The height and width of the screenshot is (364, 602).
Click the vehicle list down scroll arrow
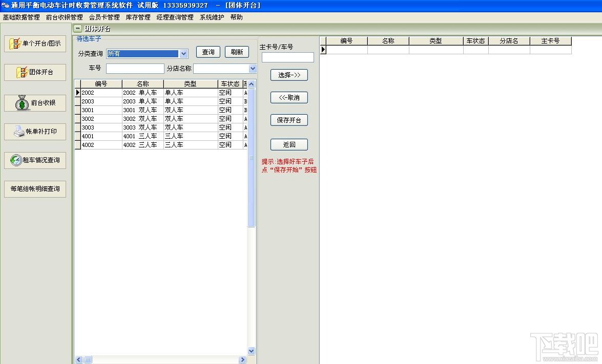[x=252, y=351]
